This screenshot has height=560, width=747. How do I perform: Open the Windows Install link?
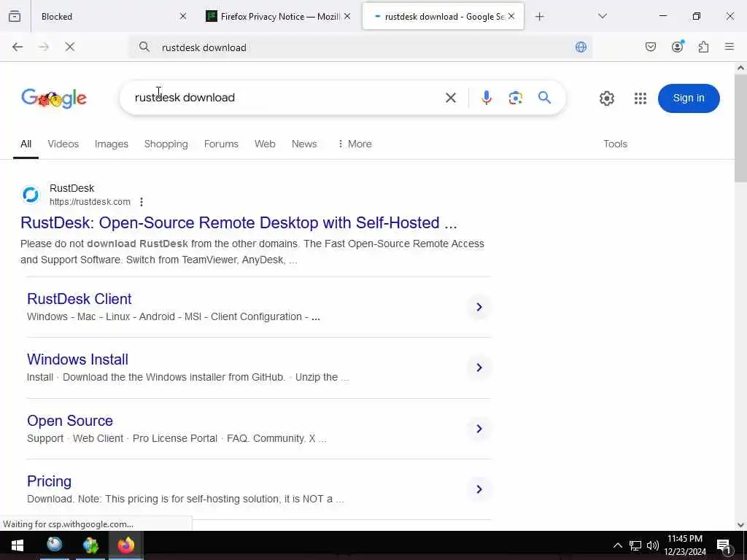coord(77,359)
